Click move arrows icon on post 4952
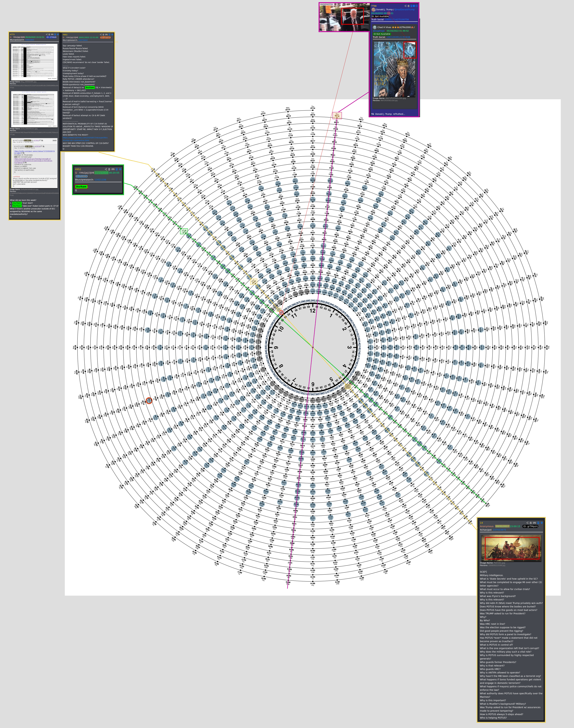574x728 pixels. click(120, 169)
